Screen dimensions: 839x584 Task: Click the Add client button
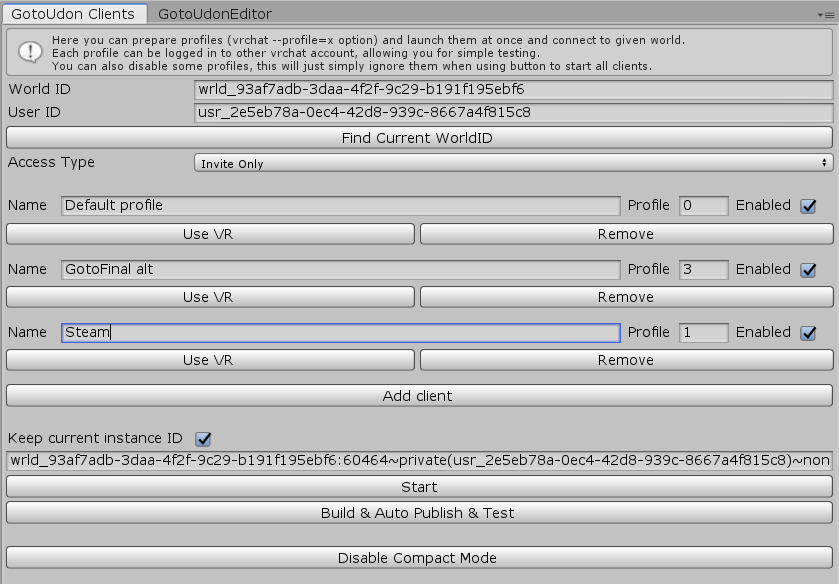click(x=419, y=396)
